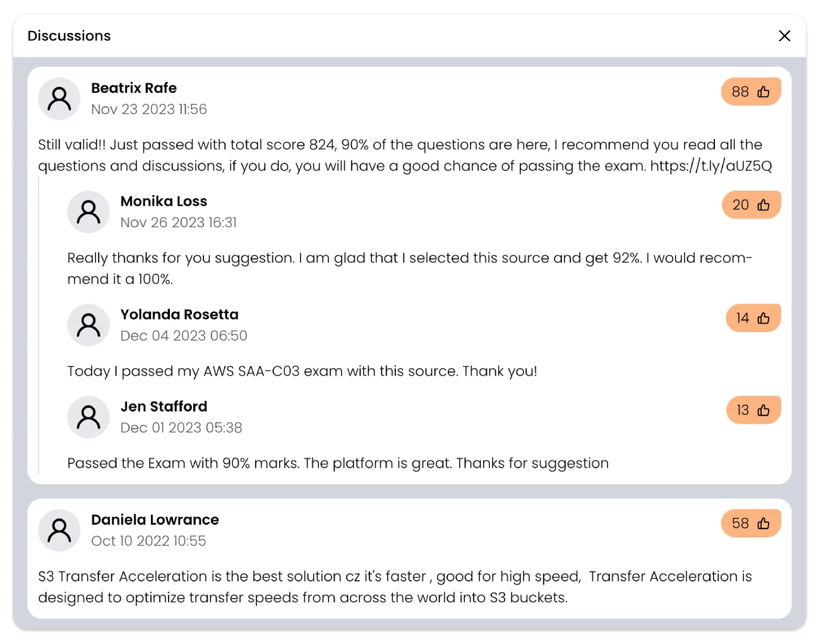Open Yolanda Rosetta's avatar icon
The width and height of the screenshot is (821, 644).
coord(88,325)
